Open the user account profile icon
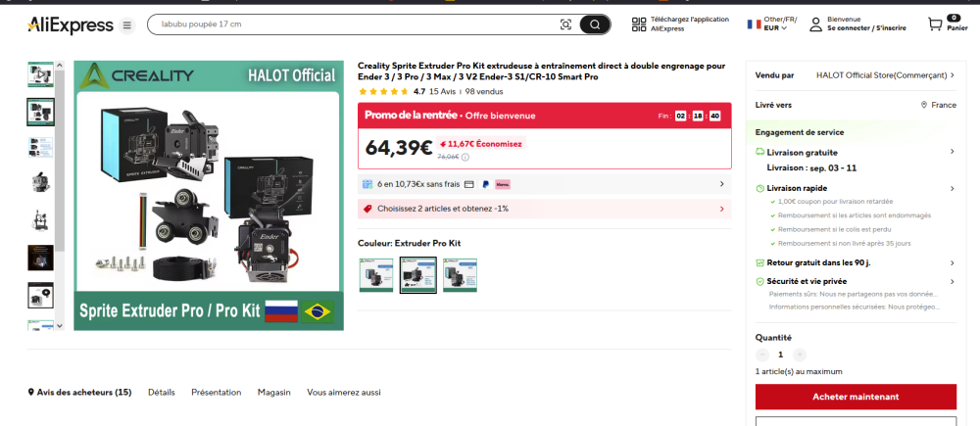 pos(815,24)
